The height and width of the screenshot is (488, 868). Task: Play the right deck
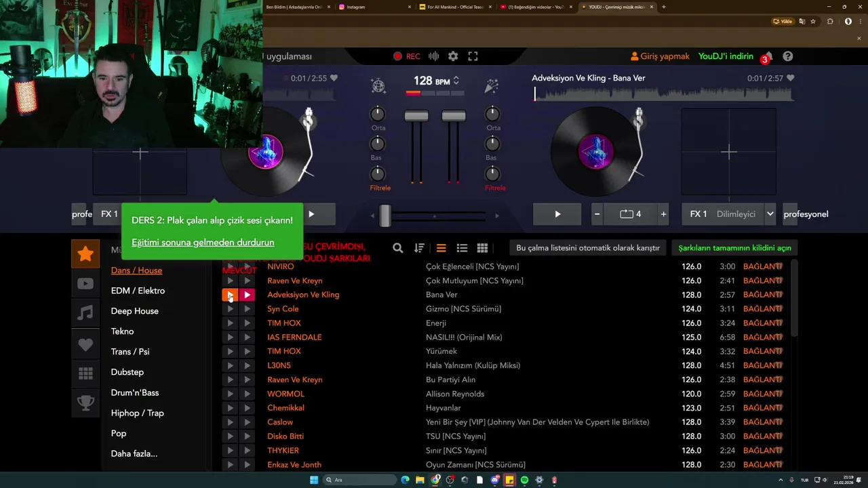(x=557, y=214)
